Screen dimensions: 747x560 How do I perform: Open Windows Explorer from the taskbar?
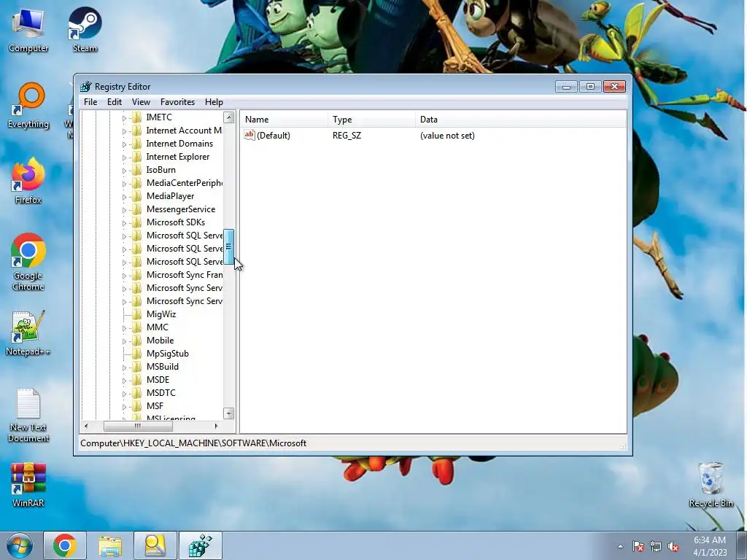pyautogui.click(x=110, y=545)
